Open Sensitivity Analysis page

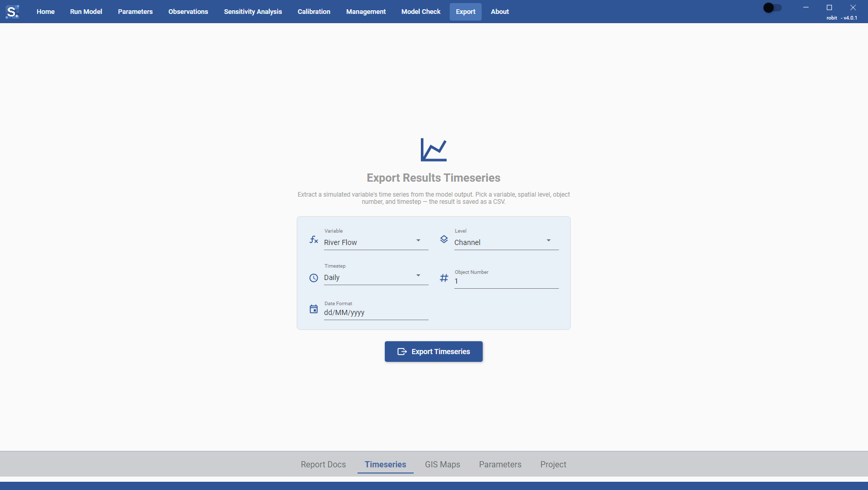coord(253,11)
